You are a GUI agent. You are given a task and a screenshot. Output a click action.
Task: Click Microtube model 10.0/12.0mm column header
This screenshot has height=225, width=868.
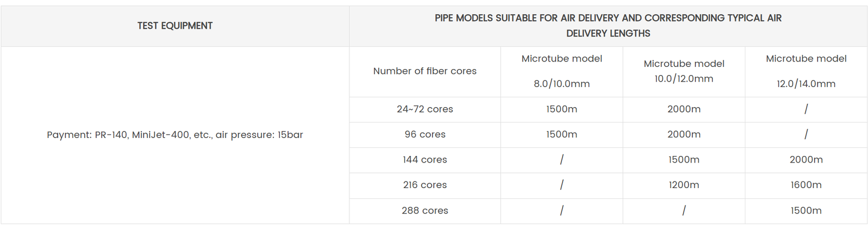click(684, 71)
